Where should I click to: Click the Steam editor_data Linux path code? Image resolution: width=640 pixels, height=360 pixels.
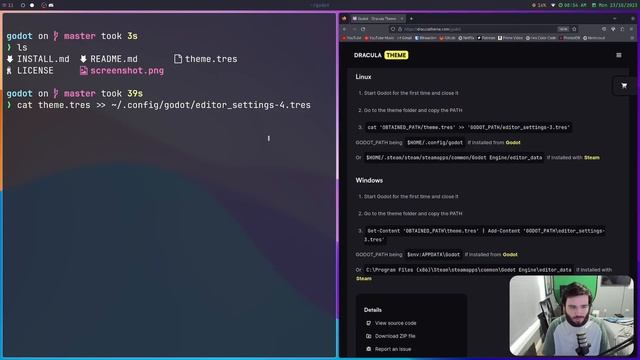(x=454, y=158)
